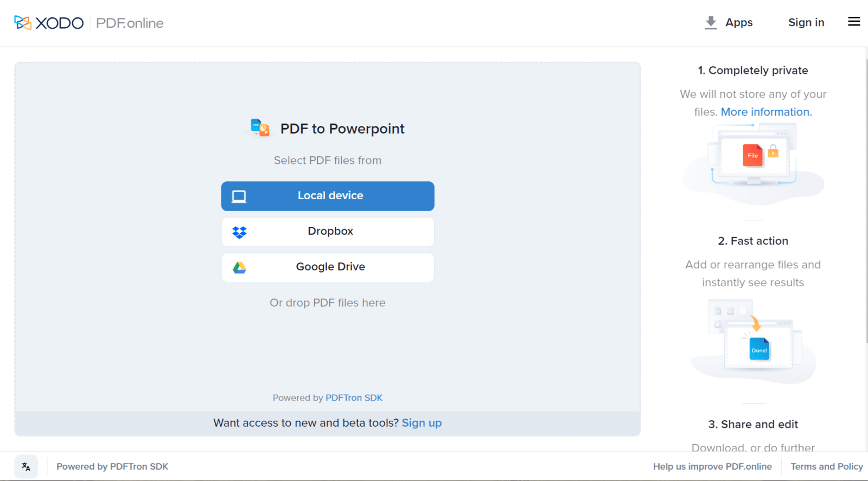This screenshot has height=481, width=868.
Task: Click the language translate icon
Action: pyautogui.click(x=26, y=466)
